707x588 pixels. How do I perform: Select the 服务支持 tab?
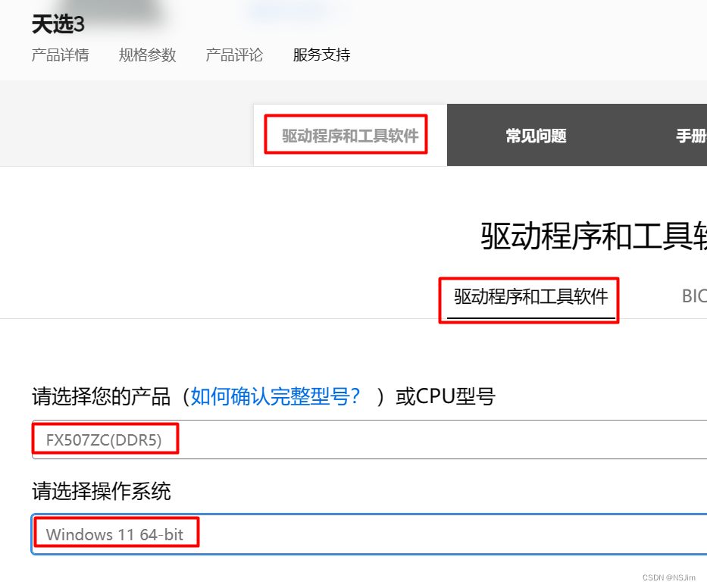coord(321,55)
